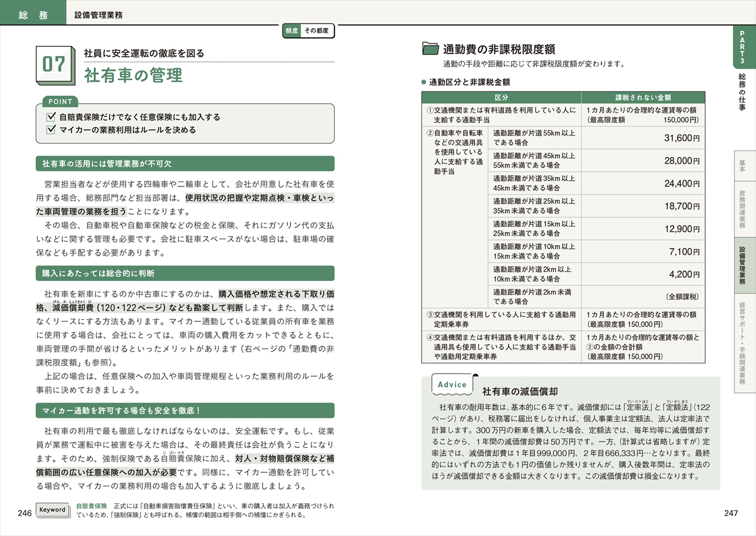756x536 pixels.
Task: Click the row 通勤距離が片道55km以上である場合
Action: [535, 138]
